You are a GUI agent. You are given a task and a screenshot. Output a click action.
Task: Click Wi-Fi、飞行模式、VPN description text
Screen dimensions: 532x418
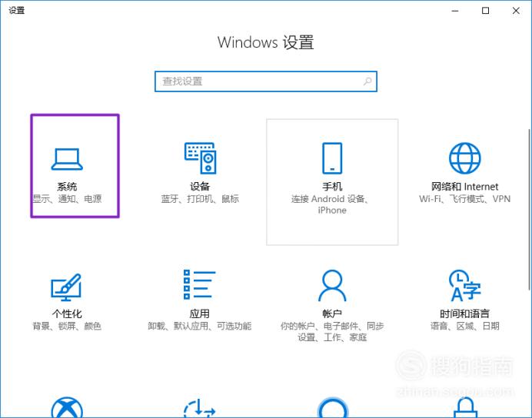(x=464, y=199)
